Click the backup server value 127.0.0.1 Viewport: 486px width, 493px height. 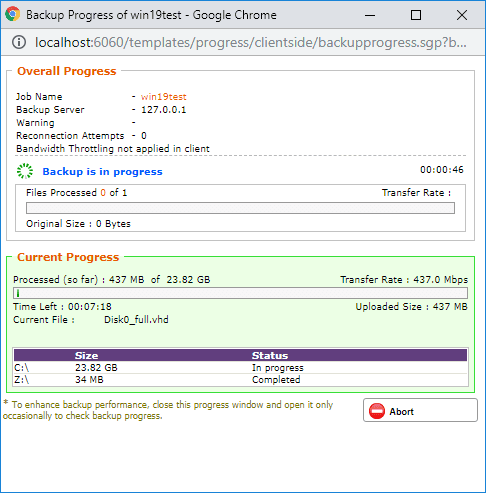click(163, 110)
